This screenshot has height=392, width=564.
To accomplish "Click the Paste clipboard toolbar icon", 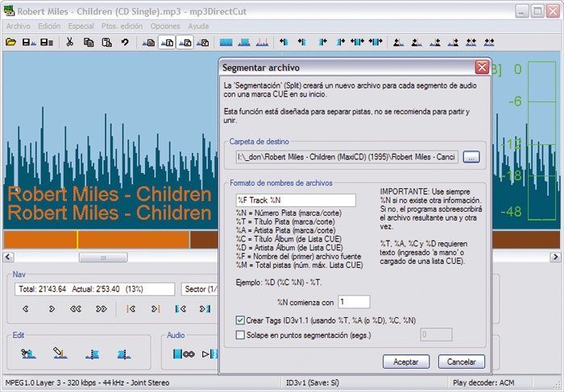I will [x=107, y=42].
